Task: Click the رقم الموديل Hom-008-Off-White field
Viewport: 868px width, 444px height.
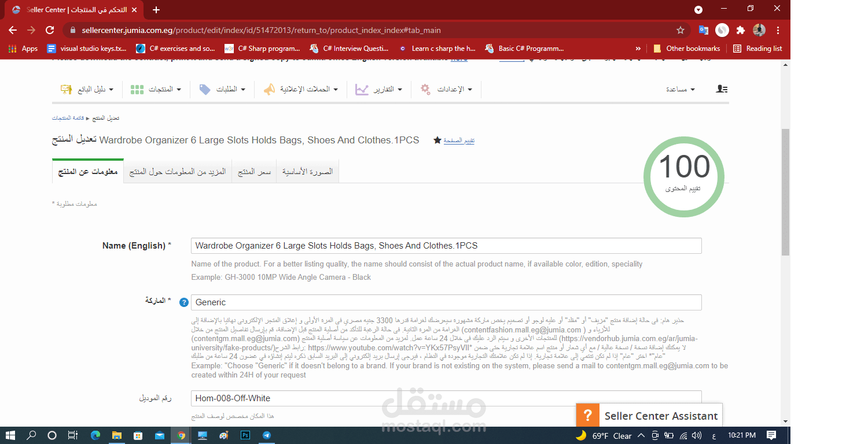Action: click(x=446, y=398)
